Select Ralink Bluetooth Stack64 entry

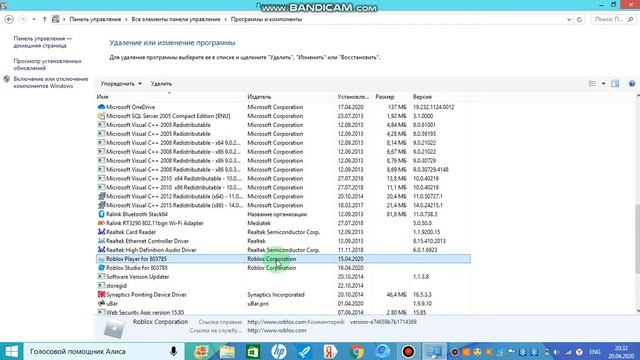point(283,214)
